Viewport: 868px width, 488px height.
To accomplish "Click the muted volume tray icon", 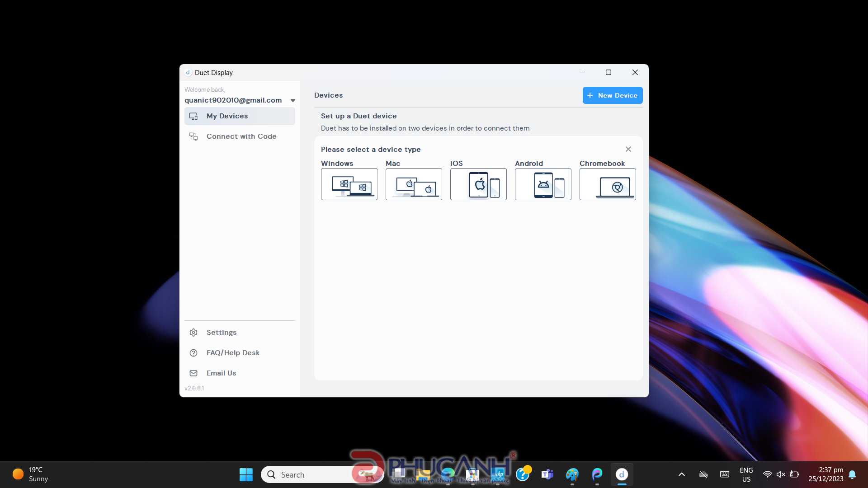I will click(781, 474).
